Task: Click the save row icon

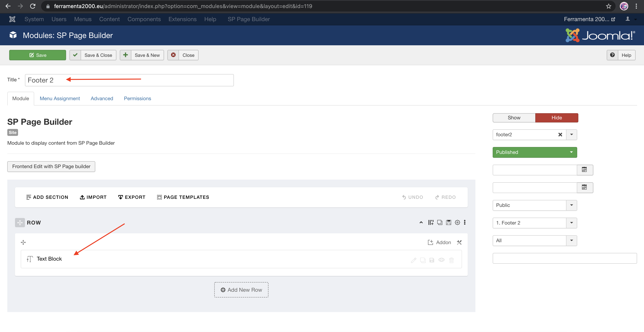Action: click(449, 222)
